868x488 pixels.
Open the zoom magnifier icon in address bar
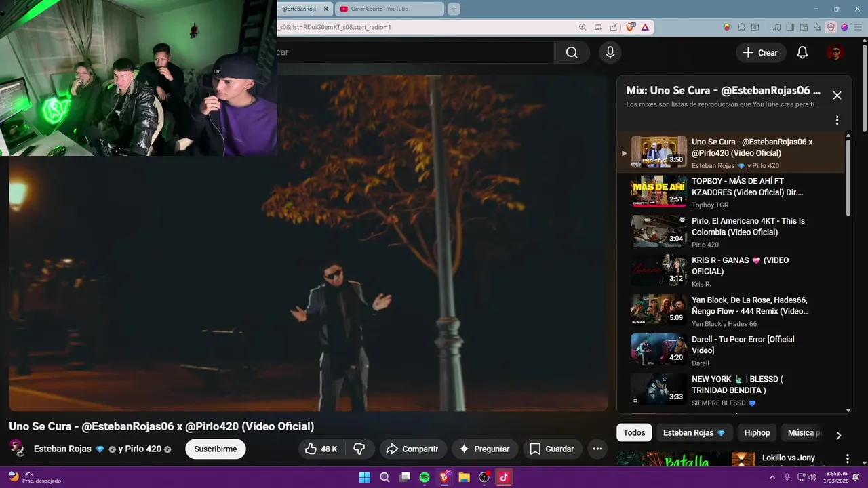point(583,27)
